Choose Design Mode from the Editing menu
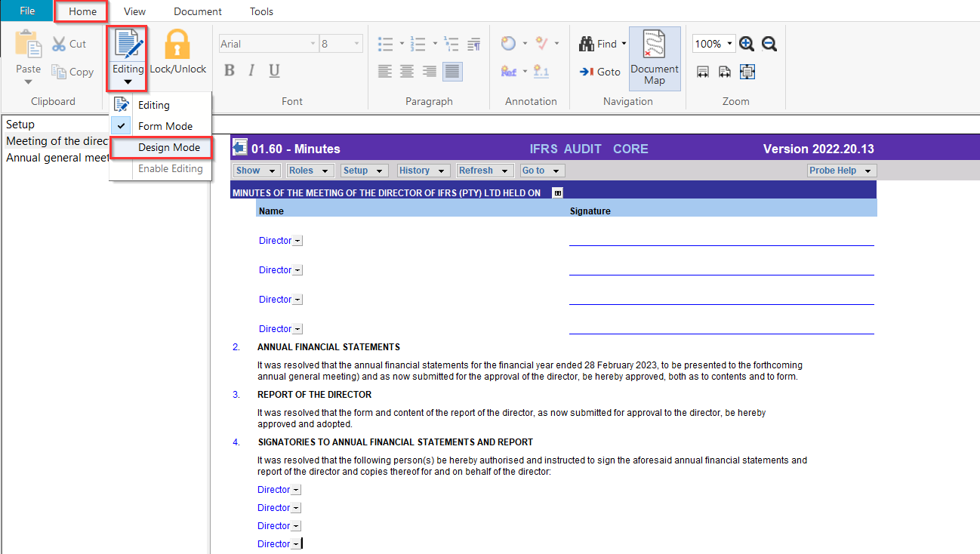This screenshot has width=980, height=554. [168, 147]
